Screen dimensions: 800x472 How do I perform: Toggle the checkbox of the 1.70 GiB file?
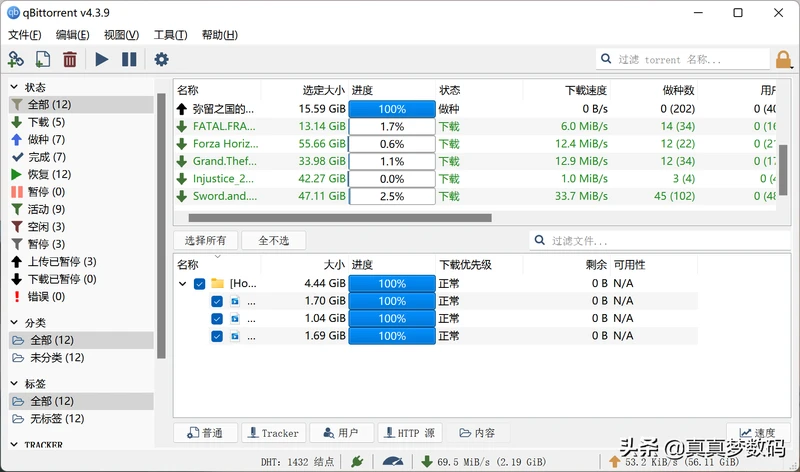[217, 301]
